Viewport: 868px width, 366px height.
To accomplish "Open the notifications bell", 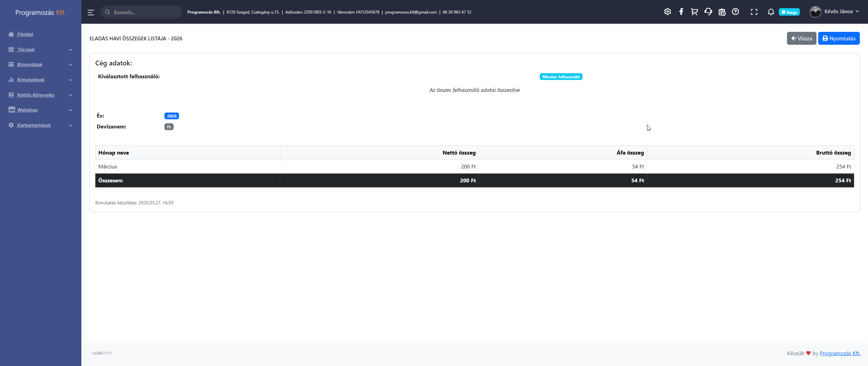I will [771, 12].
